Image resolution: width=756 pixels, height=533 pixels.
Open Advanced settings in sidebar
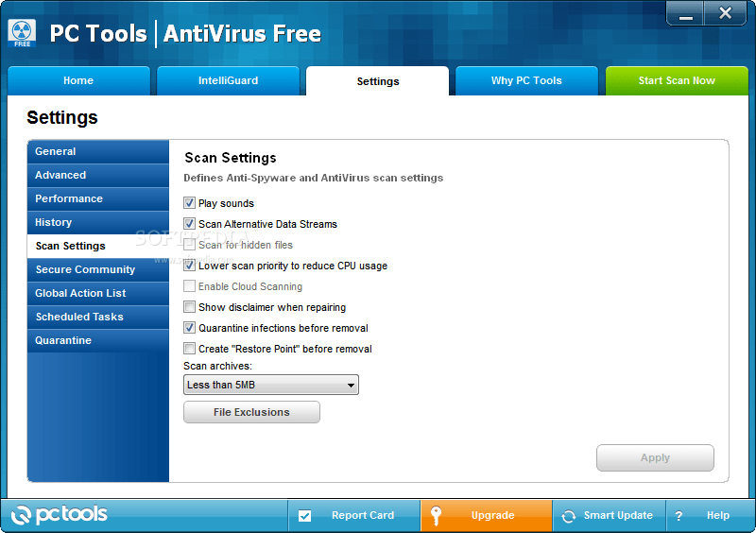(x=98, y=175)
